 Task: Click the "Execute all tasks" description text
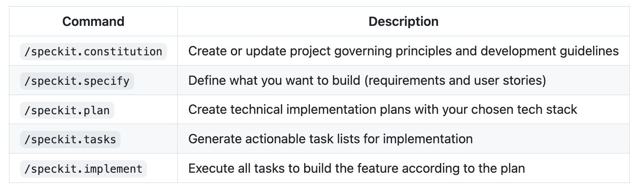click(356, 169)
